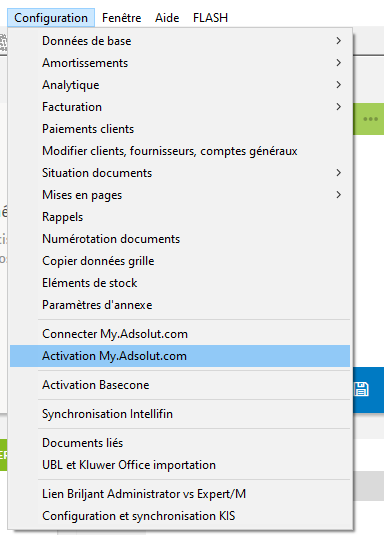The image size is (384, 535).
Task: Expand the Mises en pages submenu
Action: point(180,195)
